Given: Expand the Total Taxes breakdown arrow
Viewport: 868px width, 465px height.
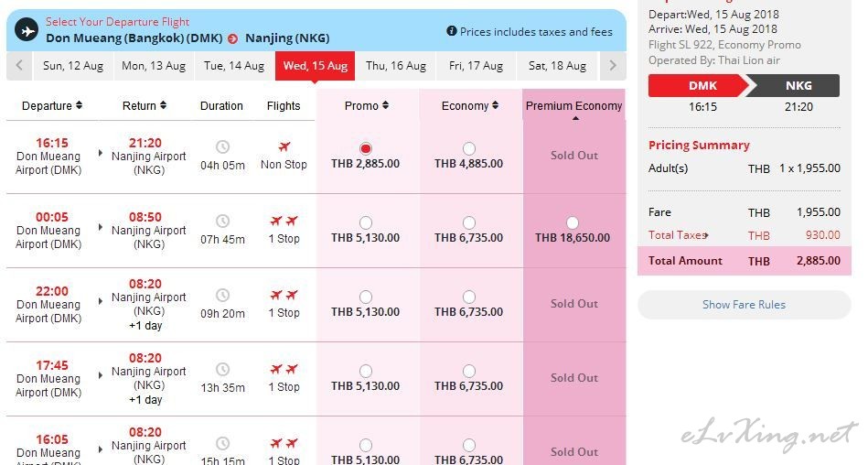Looking at the screenshot, I should tap(705, 236).
